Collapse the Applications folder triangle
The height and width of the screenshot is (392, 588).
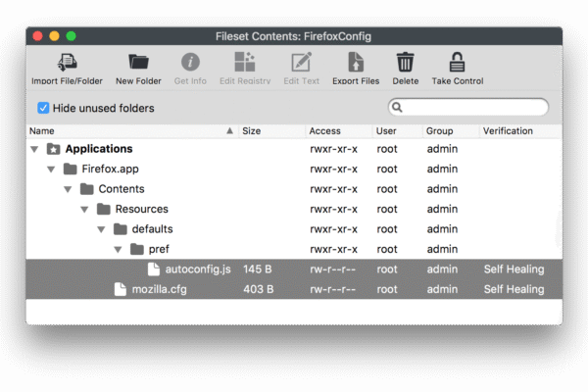click(x=34, y=149)
